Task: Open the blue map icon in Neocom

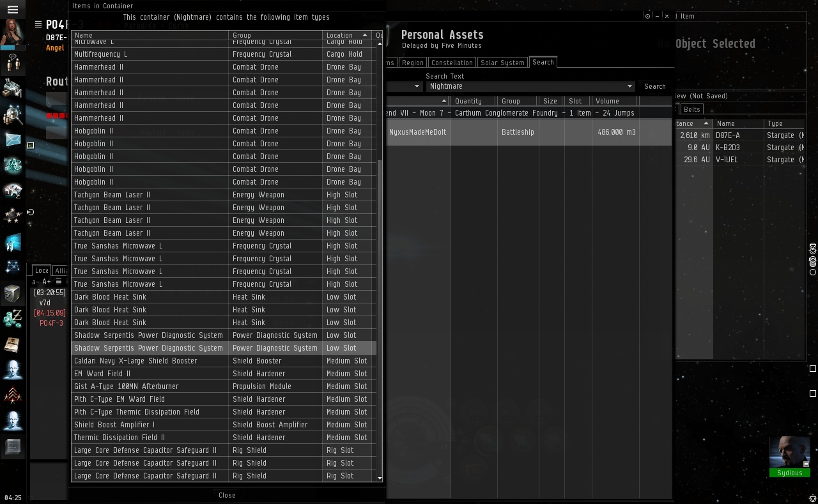Action: (x=13, y=242)
